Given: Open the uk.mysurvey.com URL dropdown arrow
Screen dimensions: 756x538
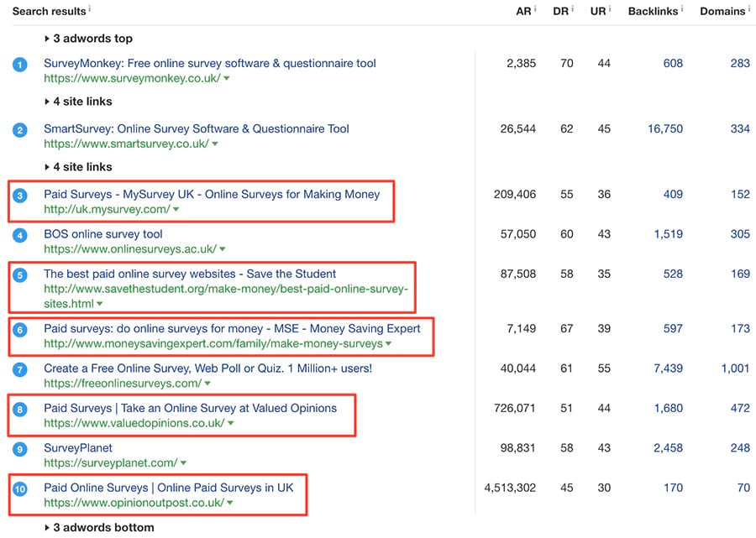Looking at the screenshot, I should coord(176,210).
